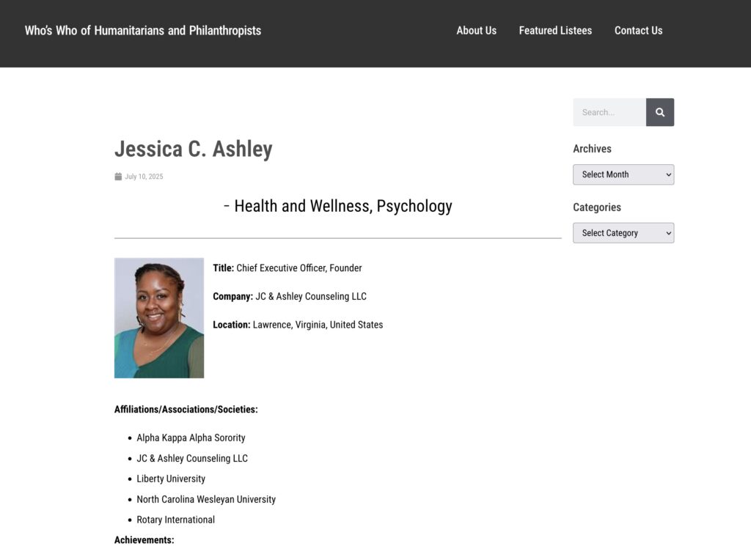Click the Who's Who site title link
The width and height of the screenshot is (751, 560).
(x=143, y=31)
